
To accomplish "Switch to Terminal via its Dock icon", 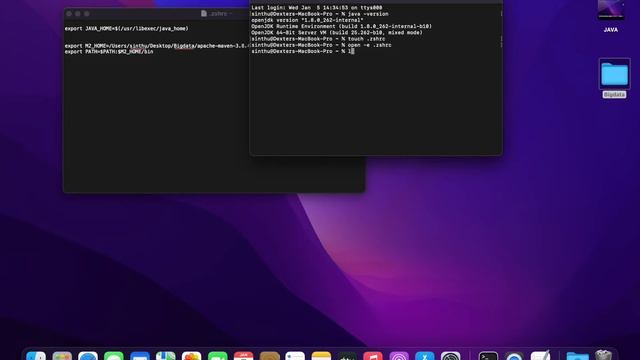I will (488, 356).
